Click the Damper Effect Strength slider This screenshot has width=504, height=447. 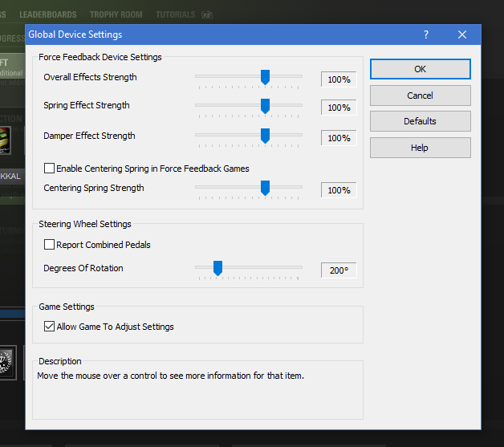click(265, 136)
